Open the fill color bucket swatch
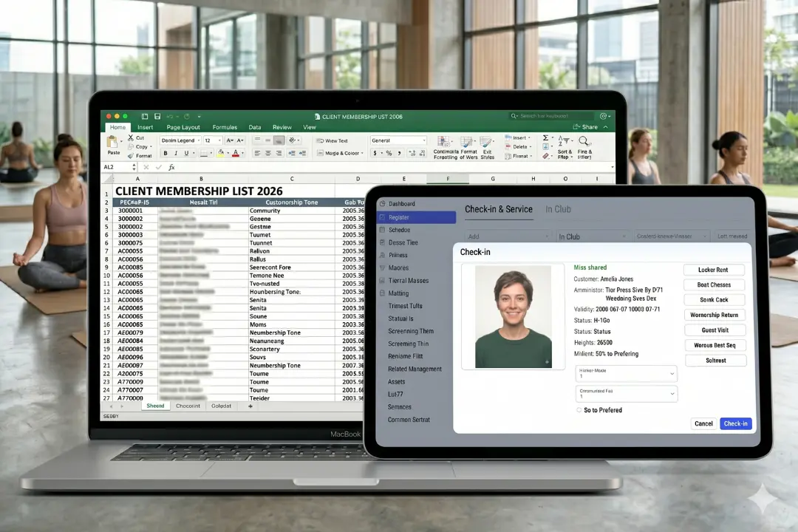Image resolution: width=798 pixels, height=532 pixels. click(x=220, y=153)
